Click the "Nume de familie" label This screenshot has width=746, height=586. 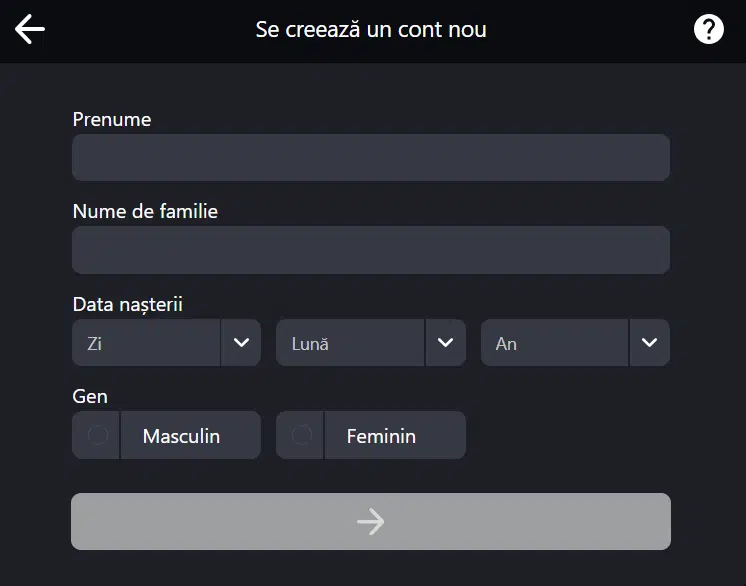point(145,211)
